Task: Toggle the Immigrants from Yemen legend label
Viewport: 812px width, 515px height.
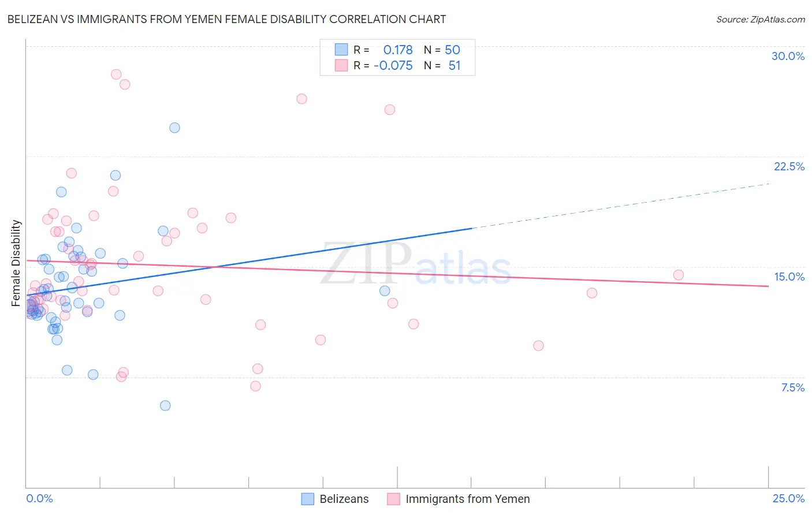Action: pos(467,499)
